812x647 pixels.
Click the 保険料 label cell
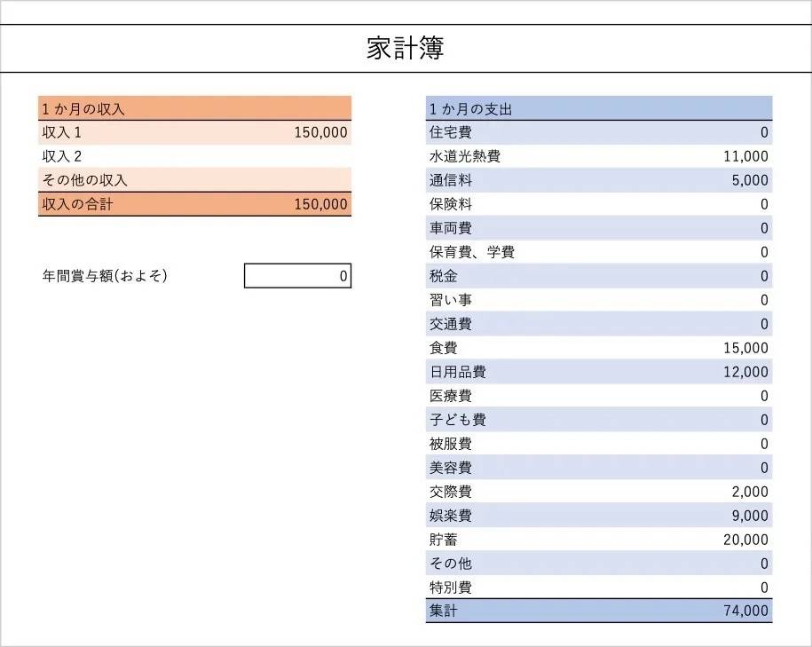pos(451,204)
